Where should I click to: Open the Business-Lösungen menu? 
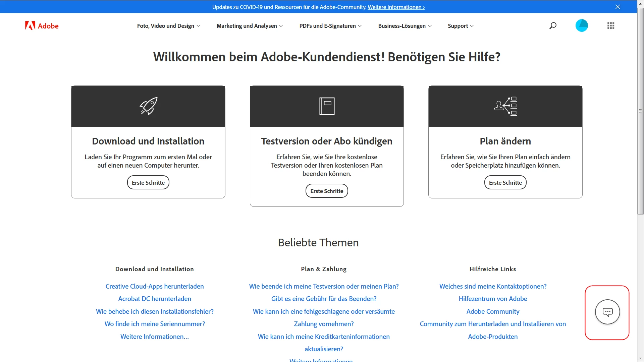[405, 26]
